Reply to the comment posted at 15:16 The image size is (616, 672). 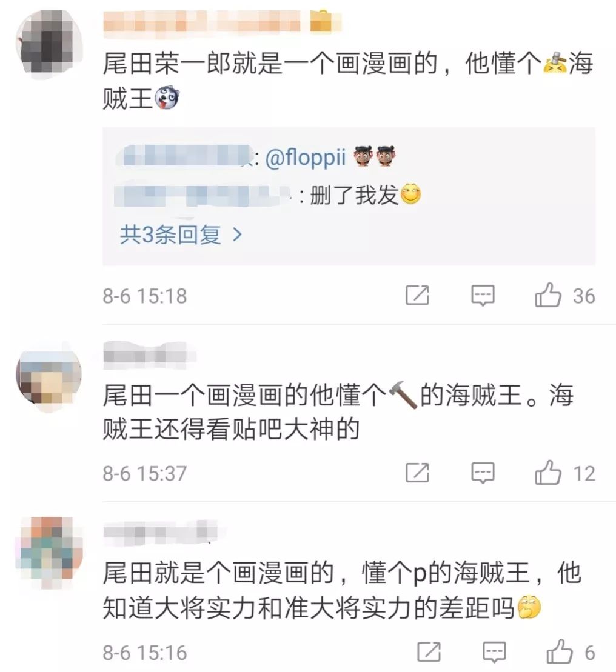[x=494, y=652]
